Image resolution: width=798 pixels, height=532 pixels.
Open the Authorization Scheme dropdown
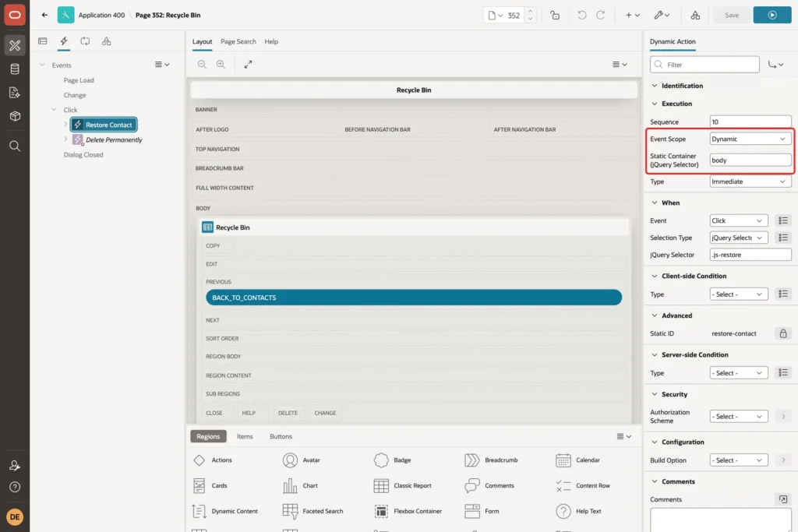[x=739, y=417]
